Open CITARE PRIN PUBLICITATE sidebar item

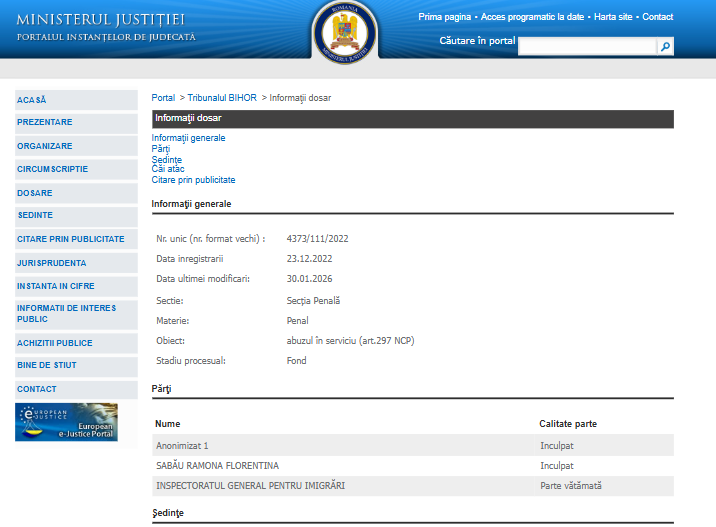(71, 239)
